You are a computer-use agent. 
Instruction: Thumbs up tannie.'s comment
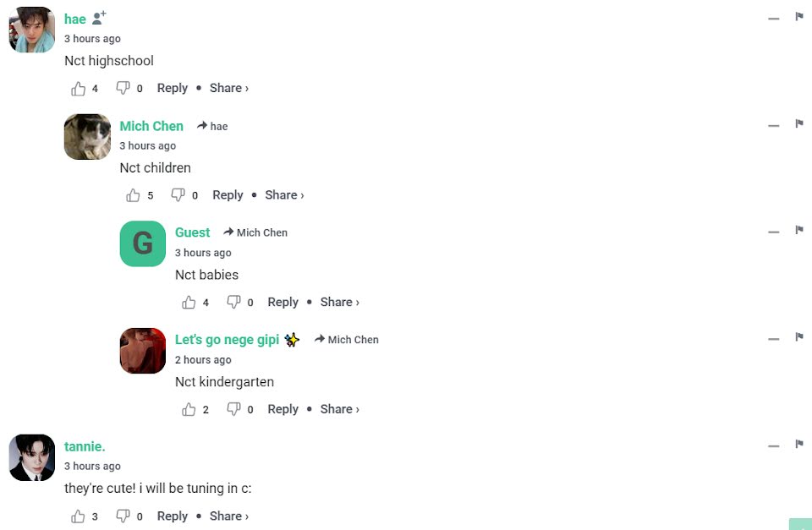[78, 516]
